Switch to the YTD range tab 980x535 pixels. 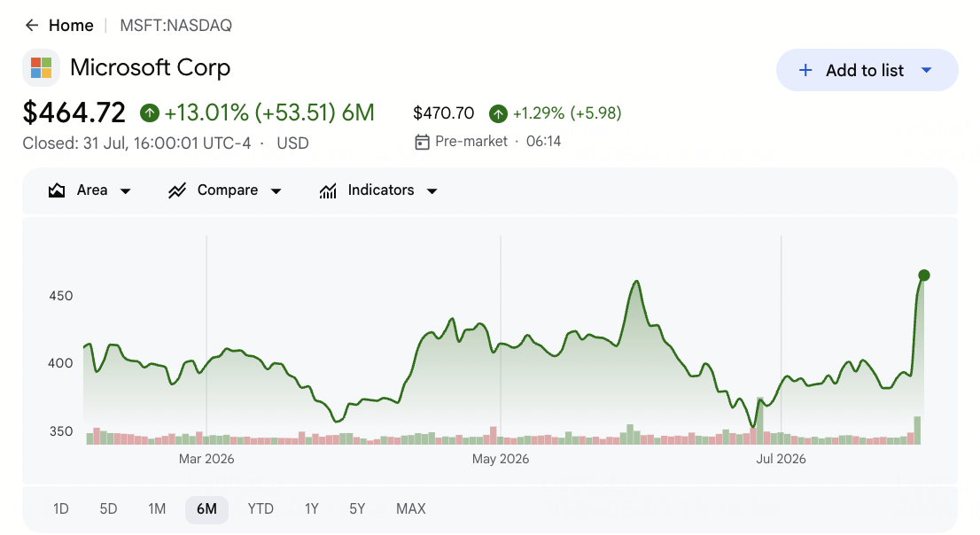click(261, 508)
